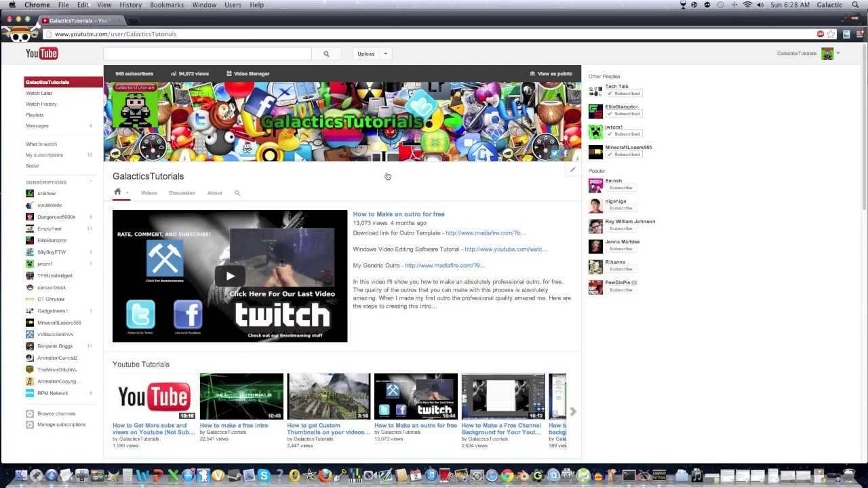Screen dimensions: 868x488
Task: Click the Firefox icon in the Dock
Action: (325, 476)
